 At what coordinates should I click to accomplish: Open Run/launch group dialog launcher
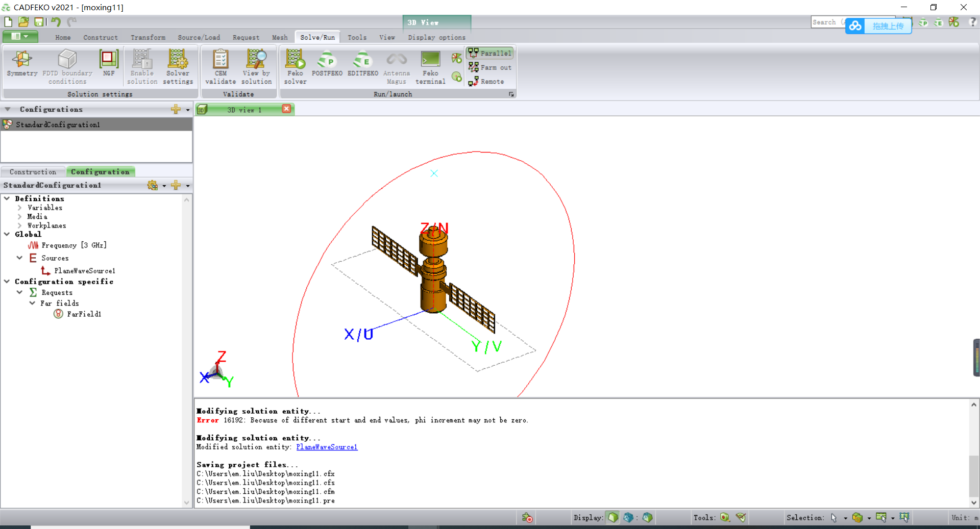511,94
